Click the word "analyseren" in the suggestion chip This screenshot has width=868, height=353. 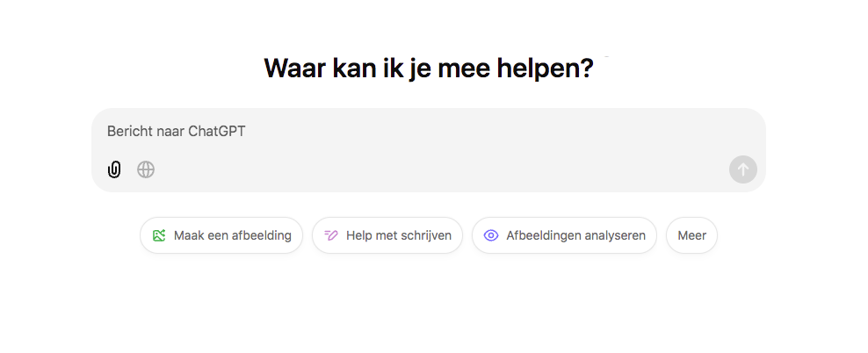[613, 235]
